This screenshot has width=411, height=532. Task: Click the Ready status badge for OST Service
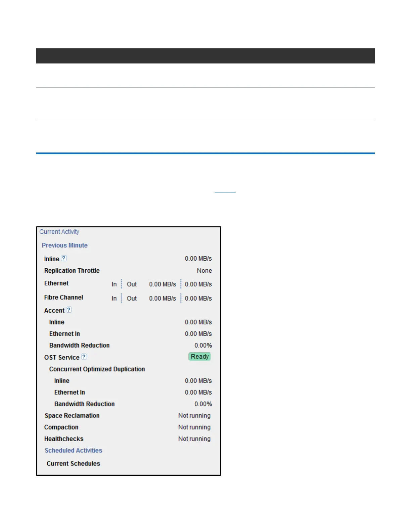(x=199, y=356)
